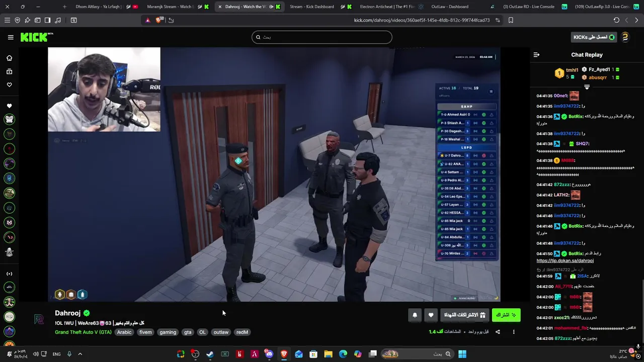Open Dahrooj channel name

[x=67, y=313]
